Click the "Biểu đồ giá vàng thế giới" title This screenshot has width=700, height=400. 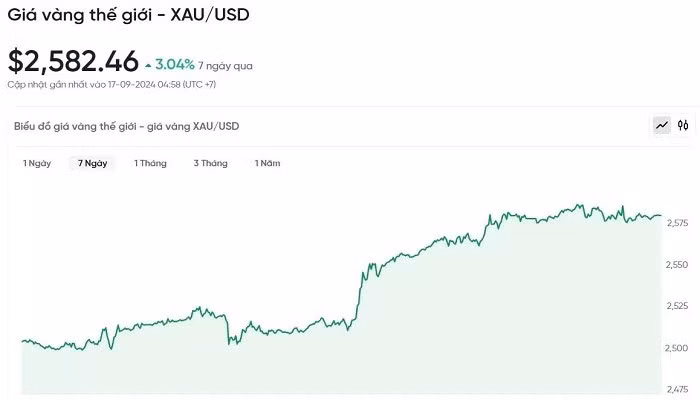[126, 126]
